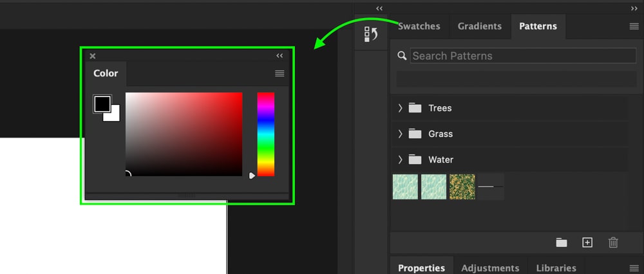Click the Trees folder icon
This screenshot has width=644, height=274.
tap(415, 108)
